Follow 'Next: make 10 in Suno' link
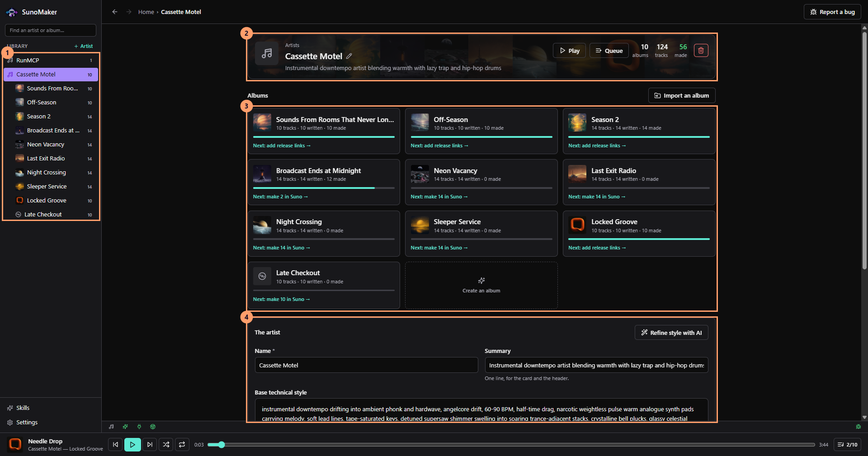 click(x=281, y=299)
